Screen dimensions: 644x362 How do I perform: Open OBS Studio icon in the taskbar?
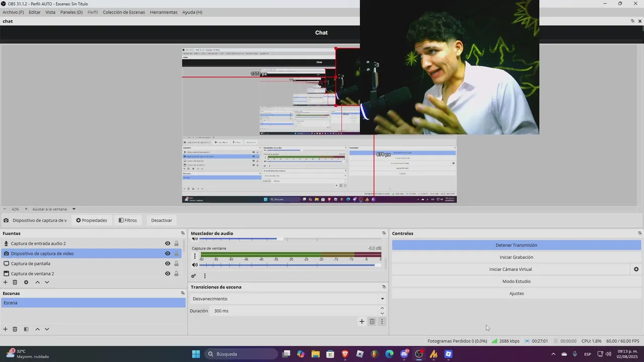(x=419, y=354)
